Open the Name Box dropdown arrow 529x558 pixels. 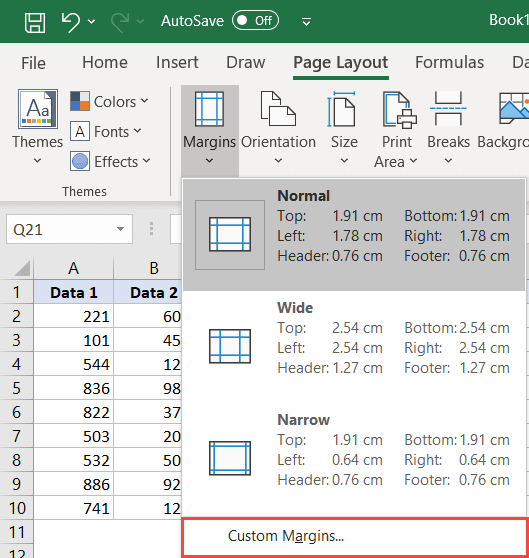point(120,229)
